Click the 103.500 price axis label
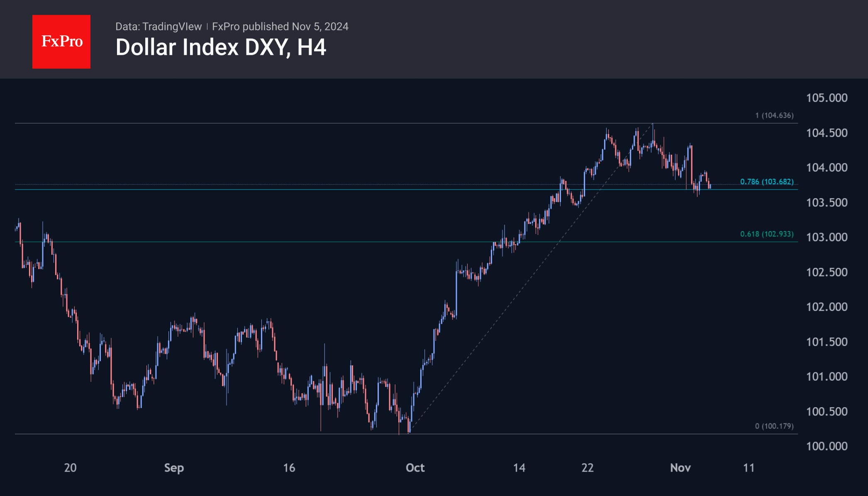 click(827, 202)
